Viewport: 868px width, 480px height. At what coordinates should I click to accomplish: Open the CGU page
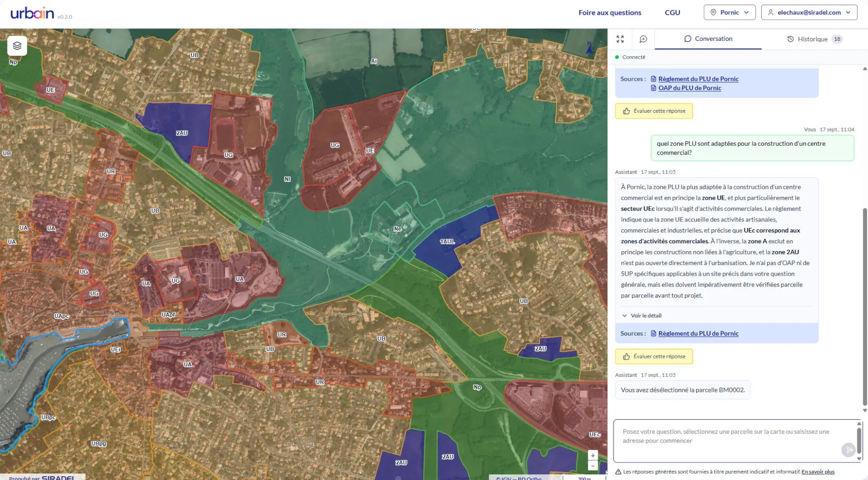coord(672,13)
